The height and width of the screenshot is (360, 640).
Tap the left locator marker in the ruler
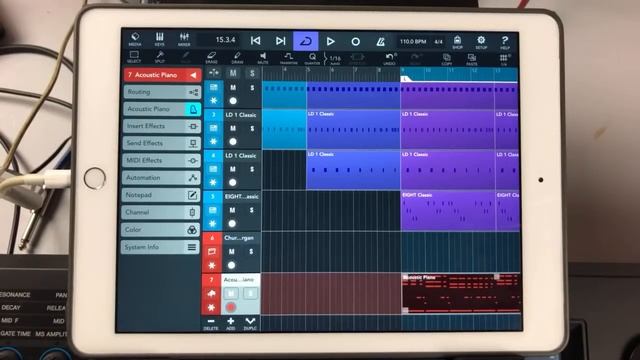click(405, 79)
